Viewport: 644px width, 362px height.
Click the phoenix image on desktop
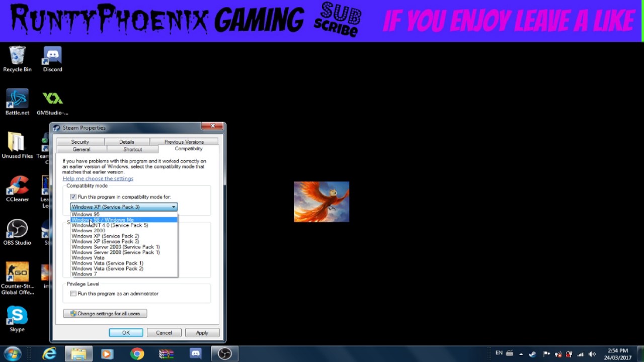(321, 202)
